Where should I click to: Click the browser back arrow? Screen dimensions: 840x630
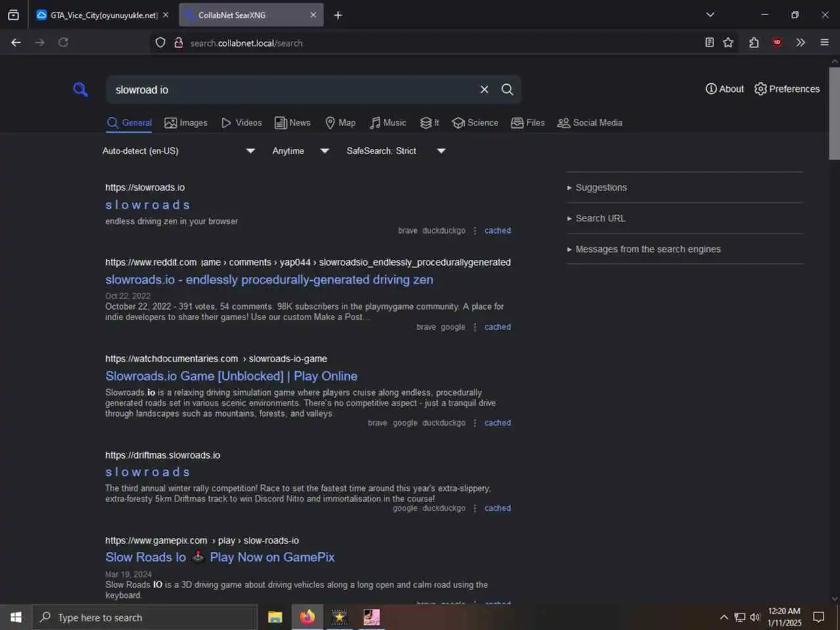pos(16,43)
